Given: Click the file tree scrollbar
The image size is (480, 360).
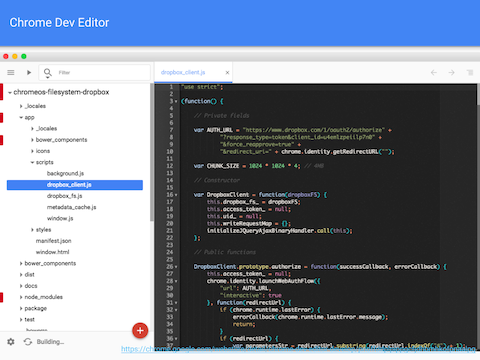Looking at the screenshot, I should (152, 152).
